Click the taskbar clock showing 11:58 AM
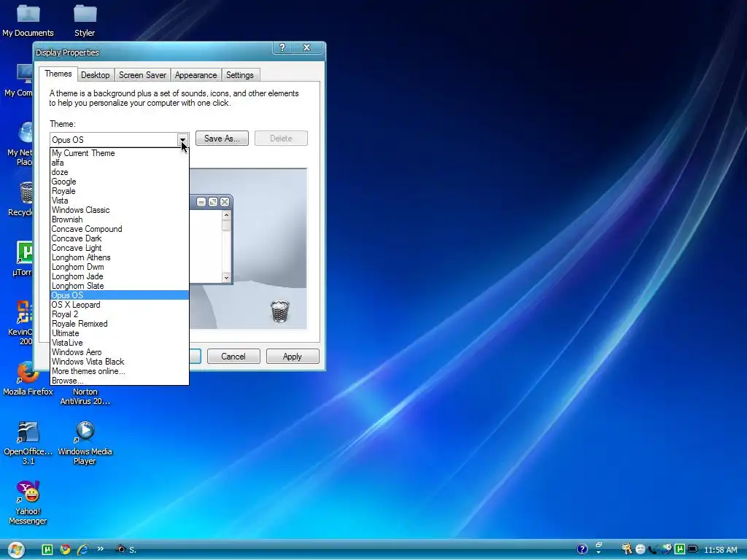747x560 pixels. click(x=721, y=550)
